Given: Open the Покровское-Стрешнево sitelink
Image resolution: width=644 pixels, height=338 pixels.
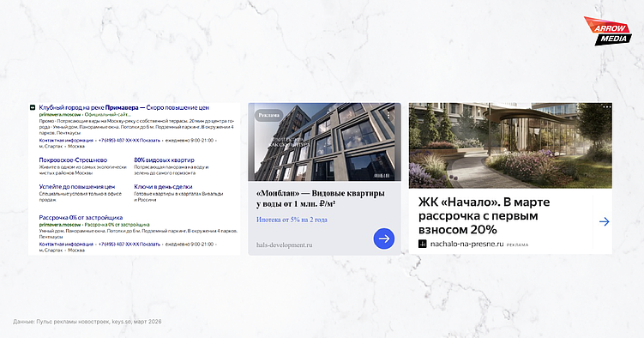Looking at the screenshot, I should point(73,160).
